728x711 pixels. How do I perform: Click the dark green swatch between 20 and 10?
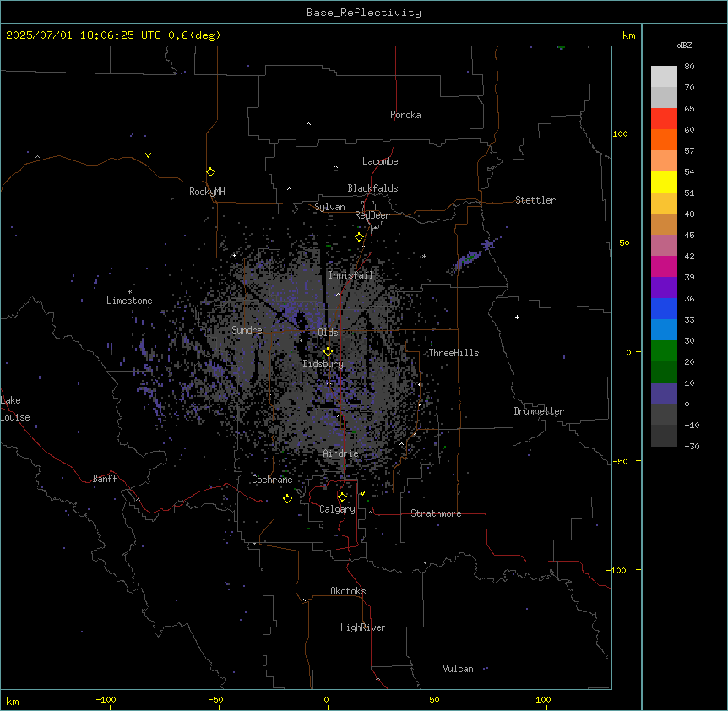(x=664, y=372)
